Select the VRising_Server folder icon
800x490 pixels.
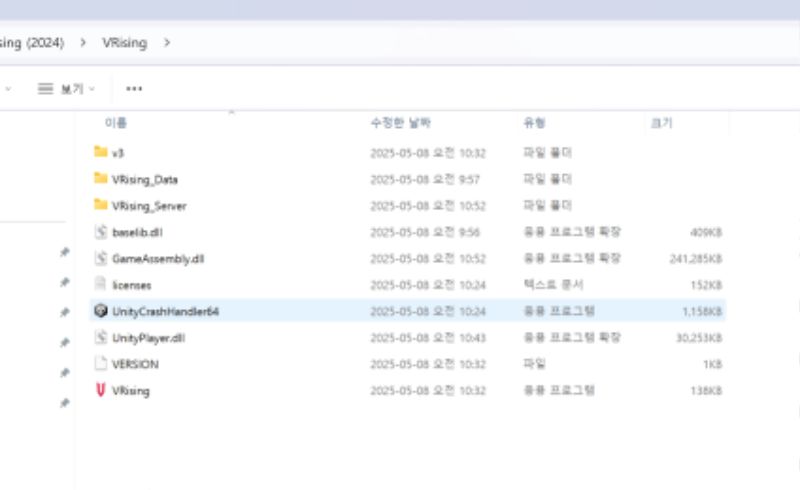coord(101,205)
